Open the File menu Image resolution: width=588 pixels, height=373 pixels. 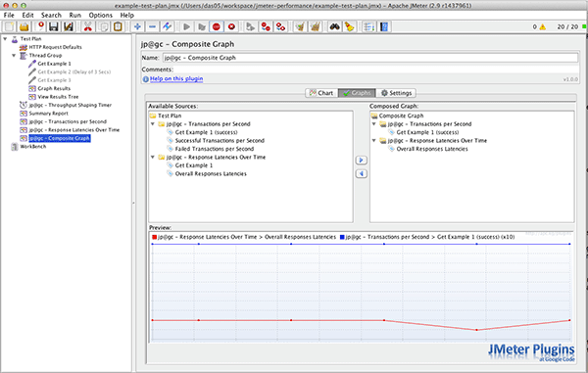pyautogui.click(x=9, y=15)
